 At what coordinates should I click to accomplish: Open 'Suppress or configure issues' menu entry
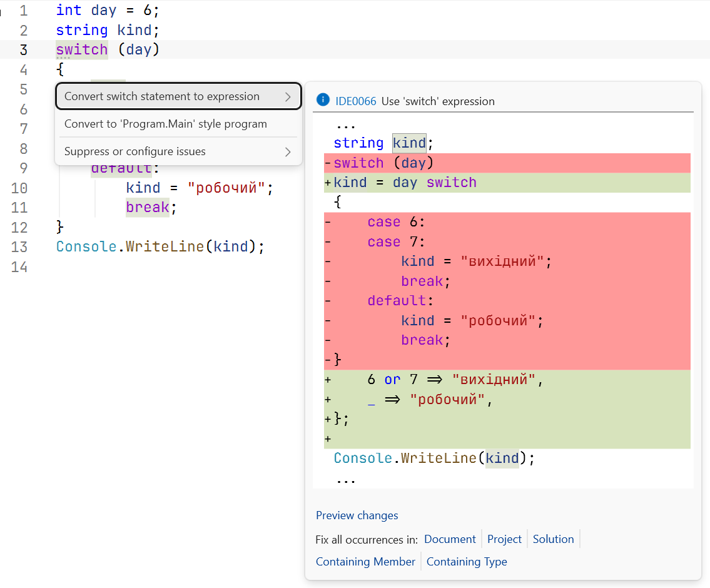(178, 151)
